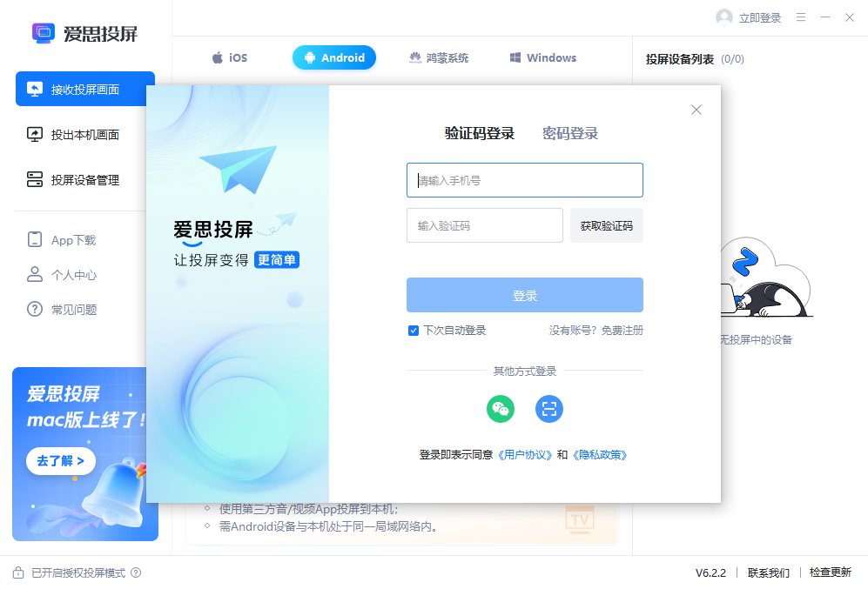Click the Apple icon on iOS tab
This screenshot has height=589, width=868.
pyautogui.click(x=218, y=57)
